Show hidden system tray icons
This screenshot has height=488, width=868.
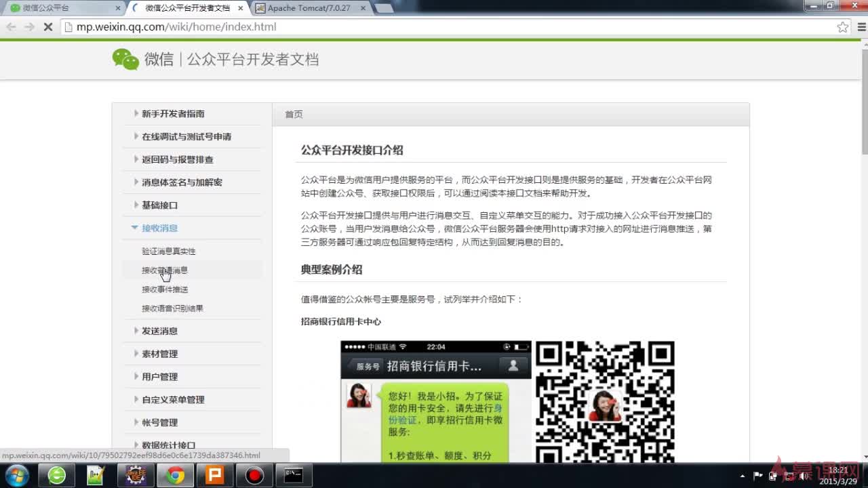(743, 476)
